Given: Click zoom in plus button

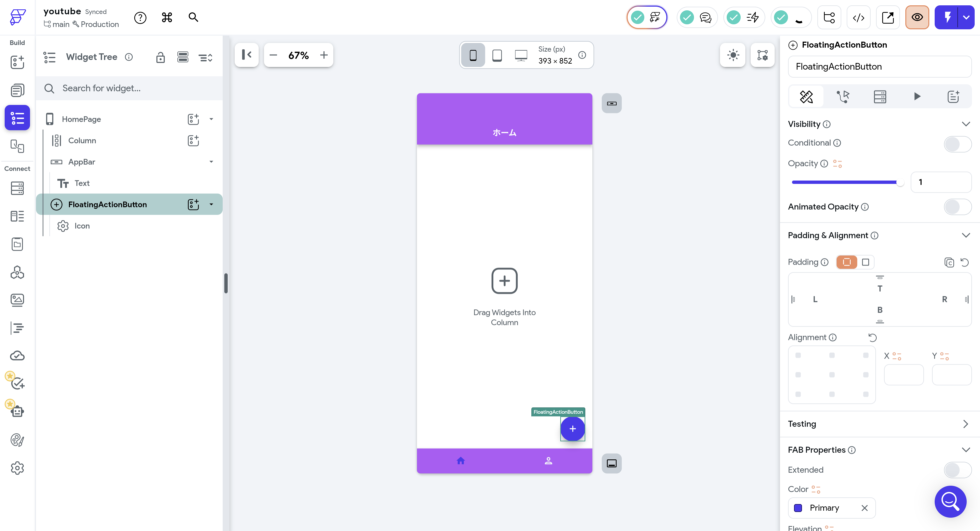Looking at the screenshot, I should click(324, 55).
